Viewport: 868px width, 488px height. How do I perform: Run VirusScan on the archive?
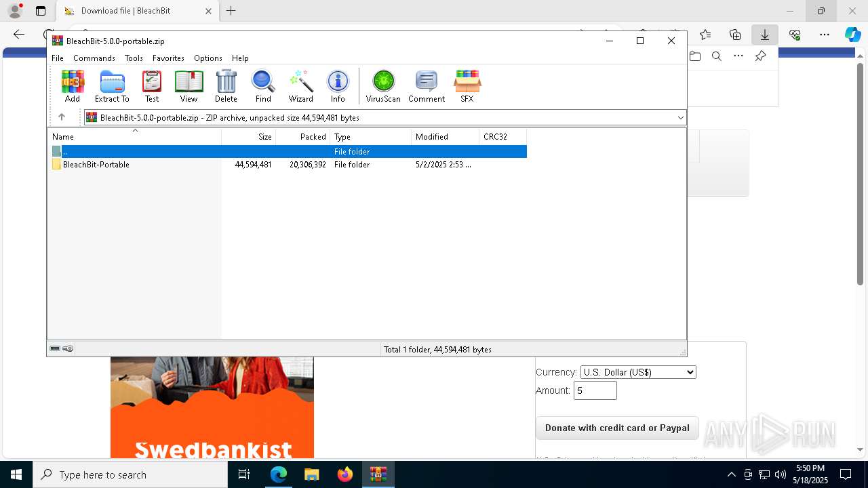pyautogui.click(x=383, y=86)
